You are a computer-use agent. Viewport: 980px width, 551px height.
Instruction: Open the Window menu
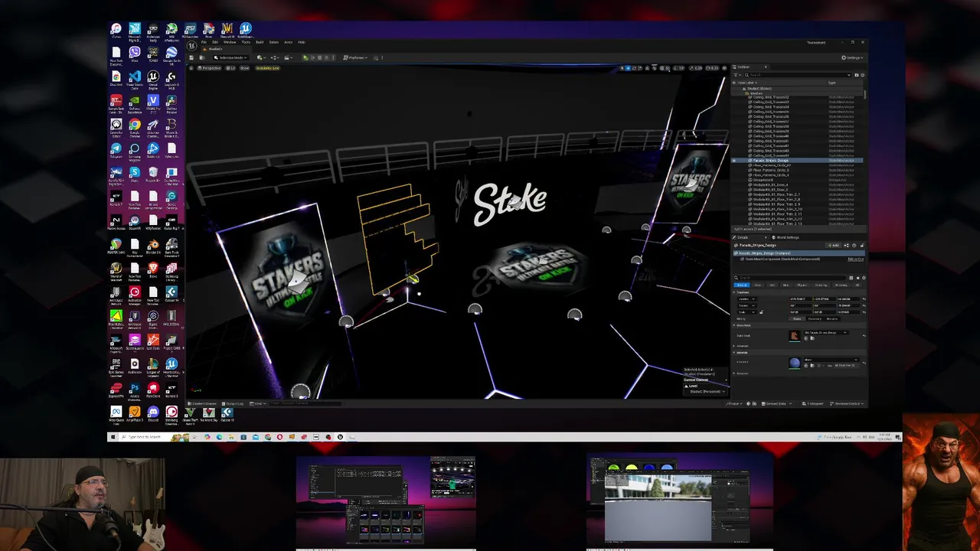(x=229, y=42)
